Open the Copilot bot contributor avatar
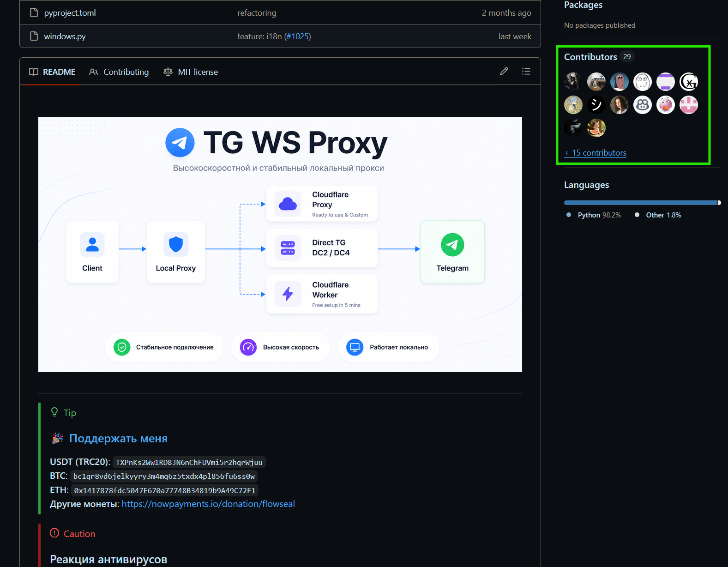Image resolution: width=728 pixels, height=567 pixels. [x=643, y=105]
